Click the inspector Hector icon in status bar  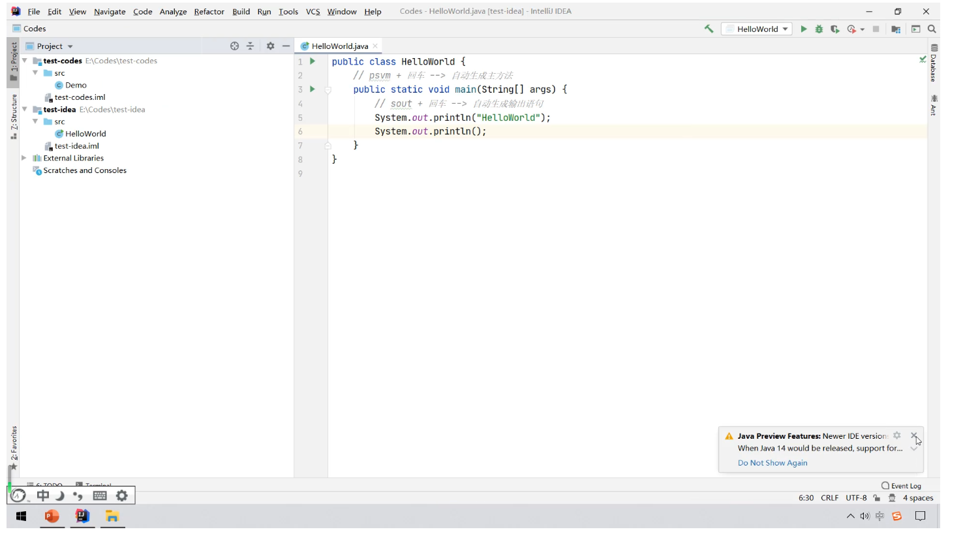pos(892,498)
